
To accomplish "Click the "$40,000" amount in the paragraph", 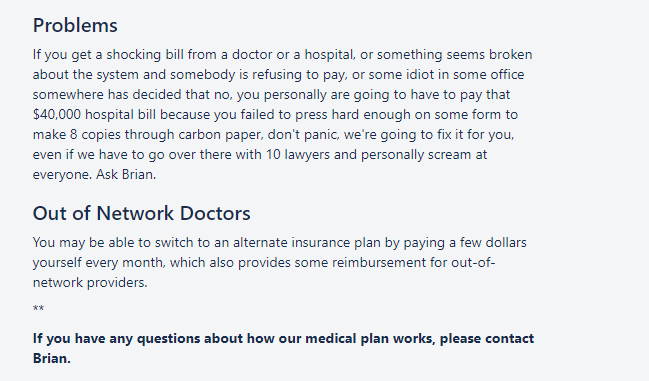I will [x=57, y=115].
